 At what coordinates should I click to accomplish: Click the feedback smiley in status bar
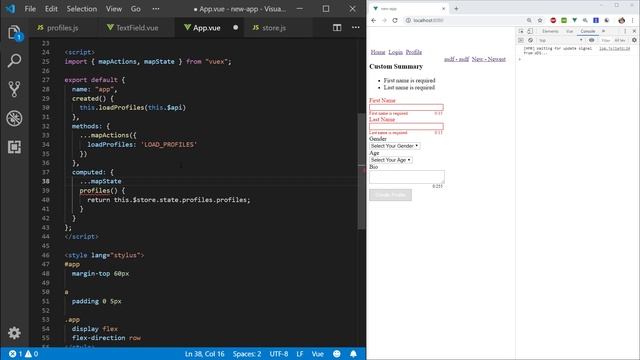coord(337,354)
